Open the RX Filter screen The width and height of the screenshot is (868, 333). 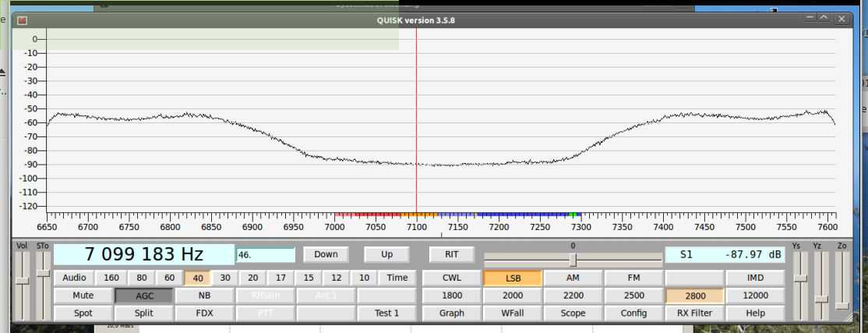pos(694,313)
